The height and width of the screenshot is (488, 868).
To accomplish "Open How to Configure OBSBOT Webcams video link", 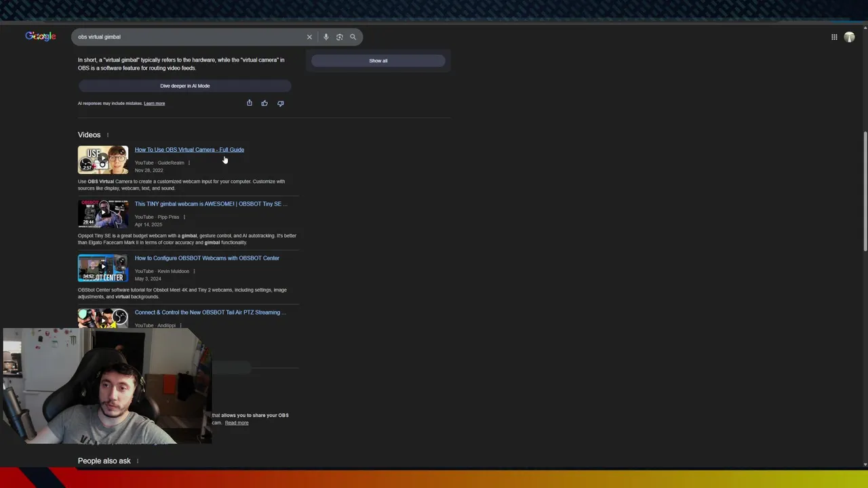I will (207, 258).
